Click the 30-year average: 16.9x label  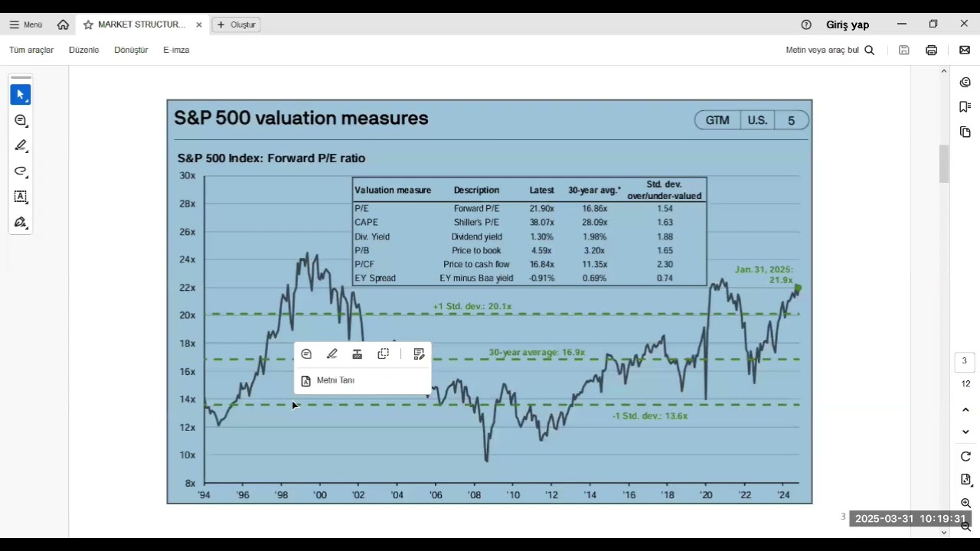click(x=537, y=353)
